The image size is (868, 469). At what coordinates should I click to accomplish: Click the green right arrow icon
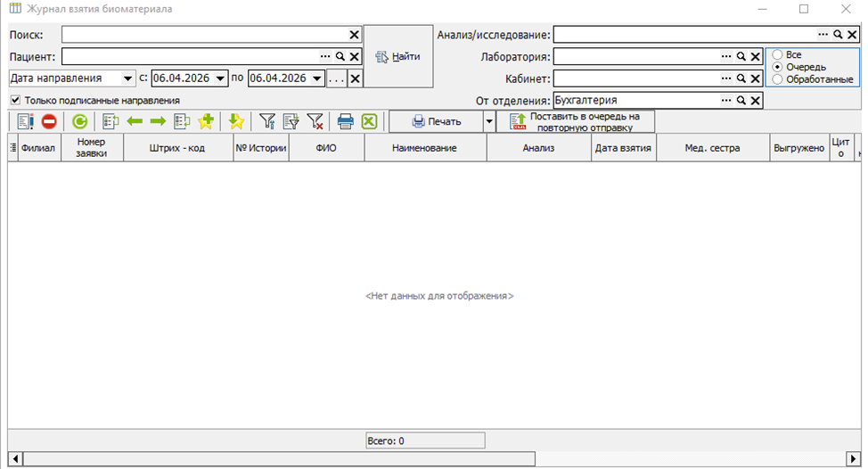pyautogui.click(x=158, y=122)
